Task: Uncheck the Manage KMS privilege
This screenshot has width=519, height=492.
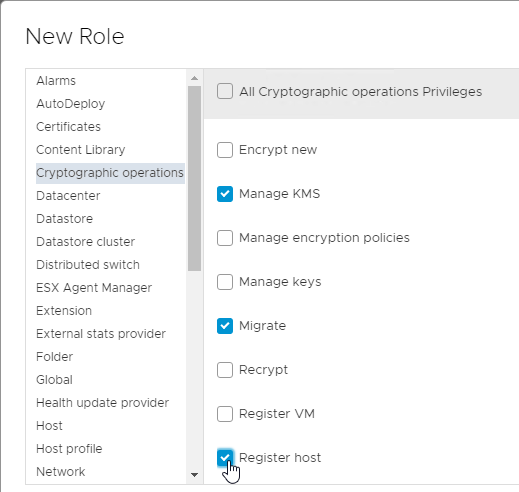Action: 225,194
